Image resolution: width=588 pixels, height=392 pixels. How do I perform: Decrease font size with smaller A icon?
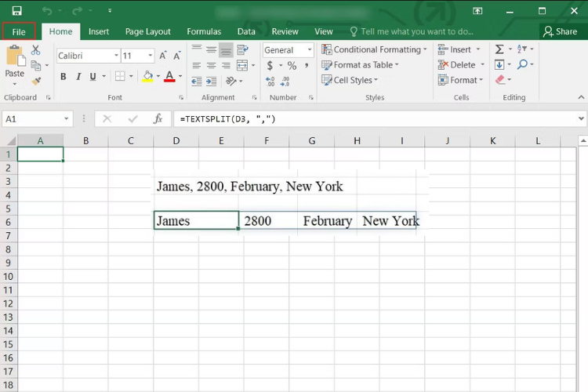tap(176, 56)
